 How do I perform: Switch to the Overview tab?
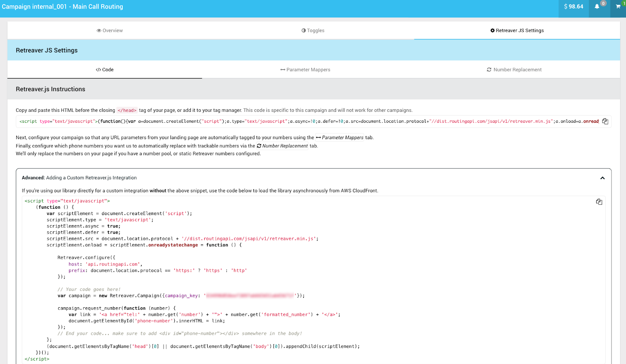(x=110, y=30)
